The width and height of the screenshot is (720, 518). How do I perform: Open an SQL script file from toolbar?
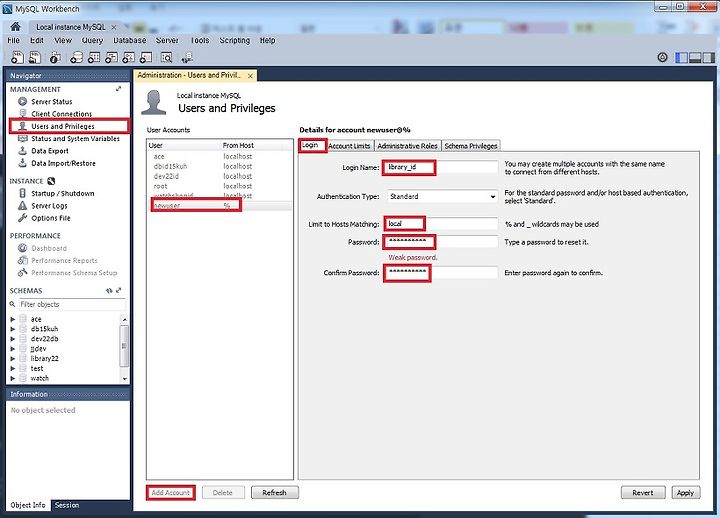coord(35,57)
